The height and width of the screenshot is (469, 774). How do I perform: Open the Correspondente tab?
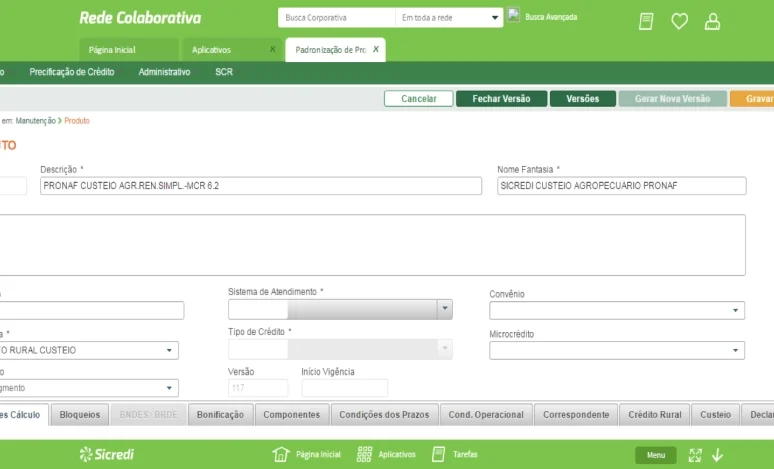576,415
